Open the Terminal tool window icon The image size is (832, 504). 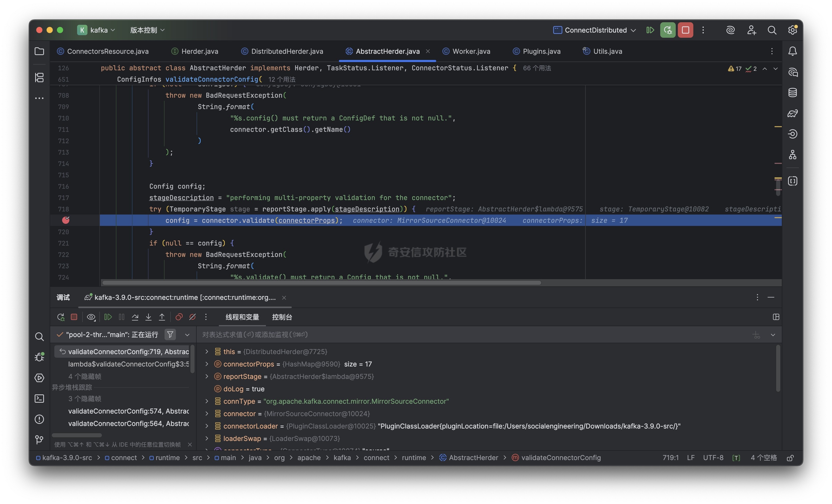39,398
